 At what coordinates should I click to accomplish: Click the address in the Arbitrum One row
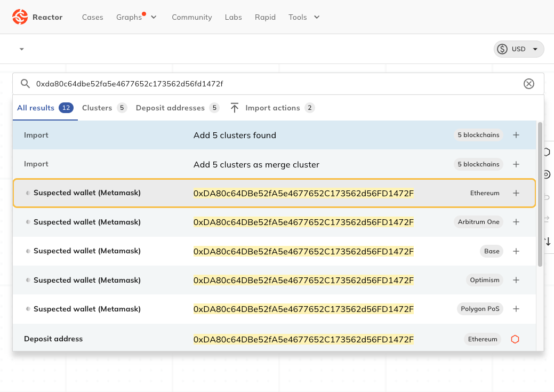click(x=303, y=222)
